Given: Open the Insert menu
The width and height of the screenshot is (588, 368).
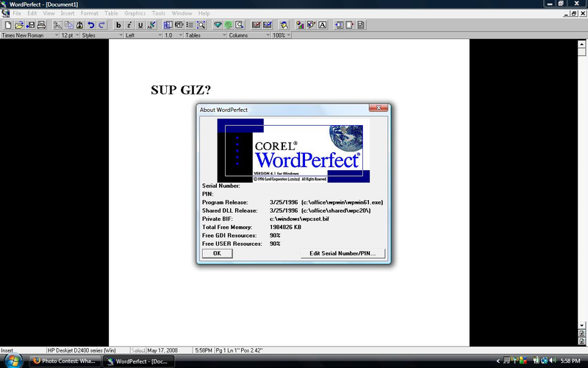Looking at the screenshot, I should point(68,13).
